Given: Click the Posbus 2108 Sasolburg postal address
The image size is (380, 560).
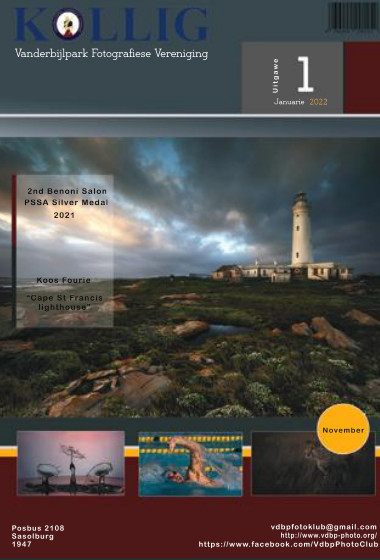Looking at the screenshot, I should click(x=38, y=536).
